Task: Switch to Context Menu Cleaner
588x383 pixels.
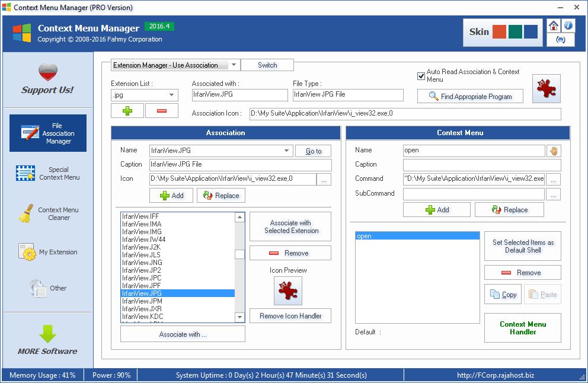Action: point(47,213)
